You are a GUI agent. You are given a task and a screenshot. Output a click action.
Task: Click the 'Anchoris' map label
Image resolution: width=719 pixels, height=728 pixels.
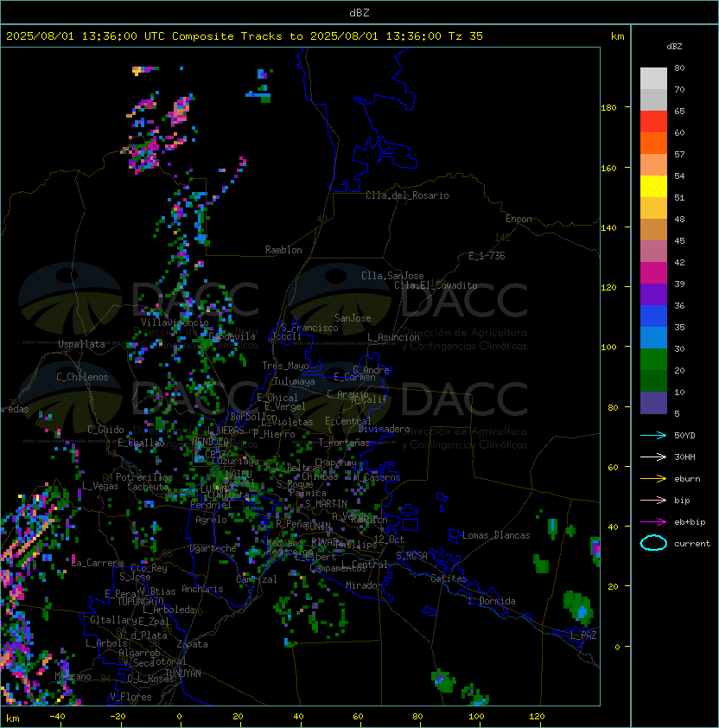202,589
